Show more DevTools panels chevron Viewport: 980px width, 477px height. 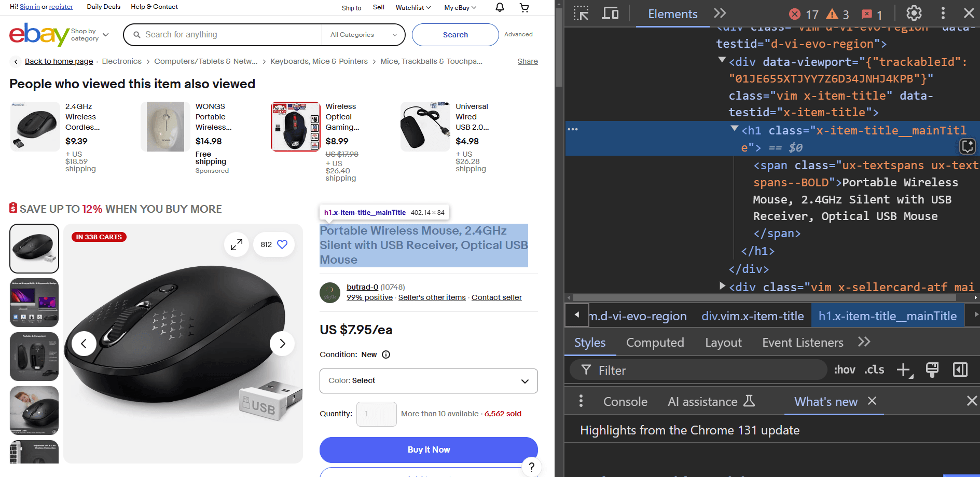coord(720,13)
